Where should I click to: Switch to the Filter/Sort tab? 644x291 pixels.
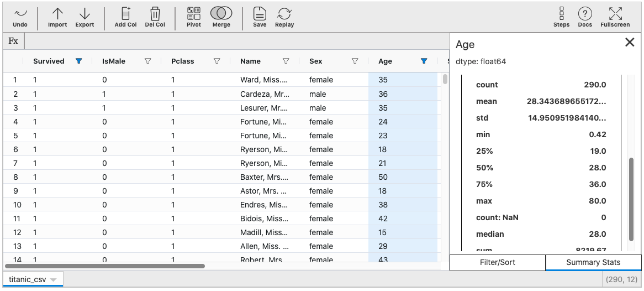click(x=498, y=262)
